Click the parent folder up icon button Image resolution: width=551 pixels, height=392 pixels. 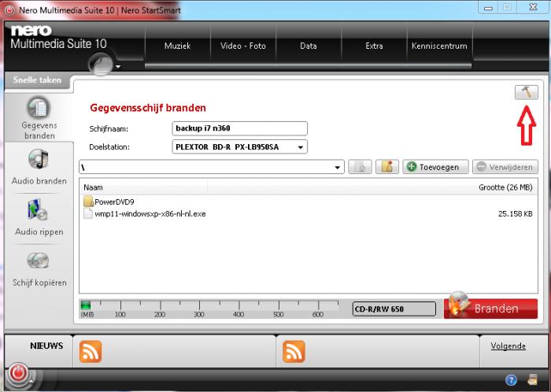360,167
